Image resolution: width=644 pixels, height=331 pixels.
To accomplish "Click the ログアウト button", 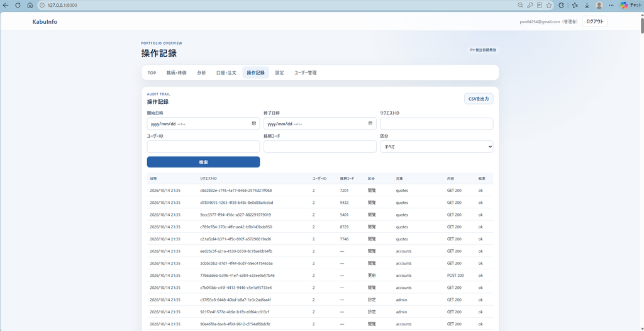I will click(595, 21).
